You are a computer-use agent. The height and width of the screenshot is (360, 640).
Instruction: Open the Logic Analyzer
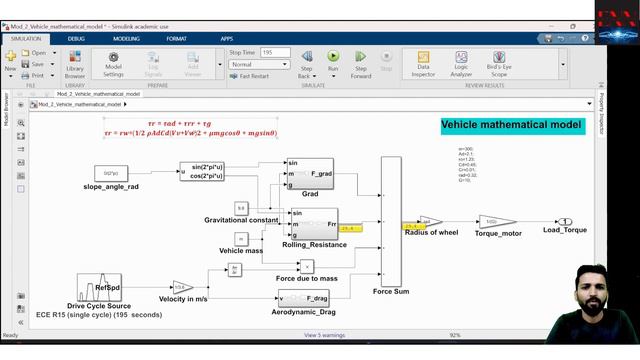461,64
